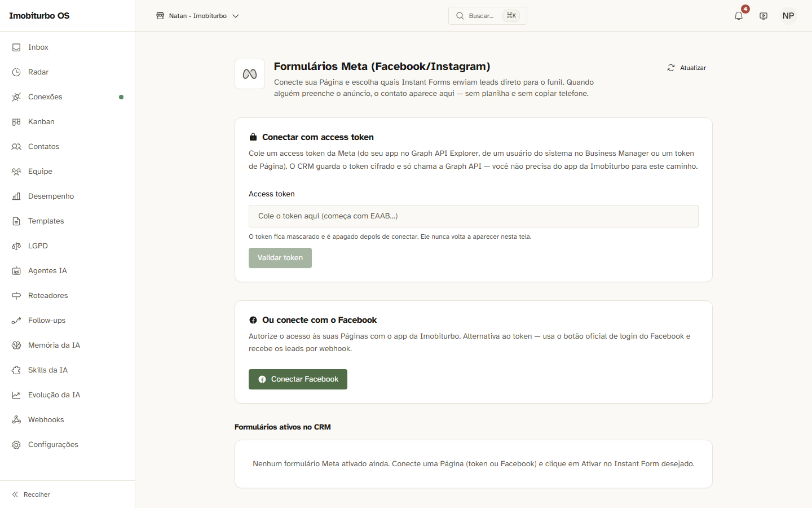Select the Conexões plug icon
Viewport: 812px width, 508px height.
pyautogui.click(x=16, y=97)
